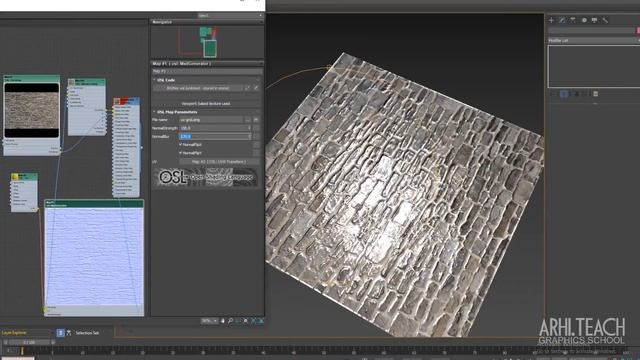Image resolution: width=640 pixels, height=360 pixels.
Task: Click the next frame arrow on time slider
Action: click(x=53, y=342)
